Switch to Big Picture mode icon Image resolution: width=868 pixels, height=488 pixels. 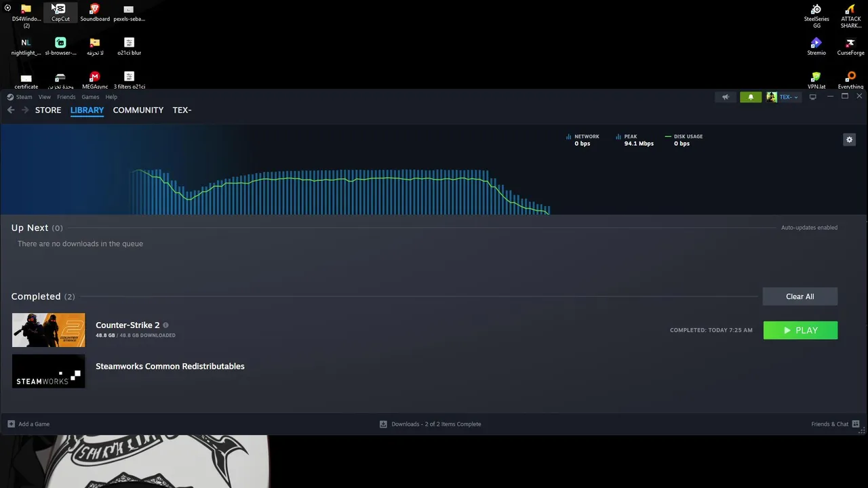[812, 97]
